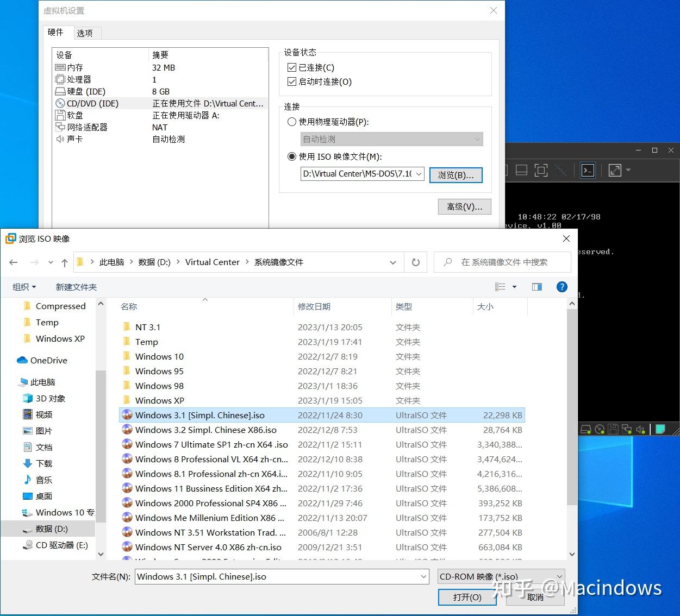Viewport: 680px width, 616px height.
Task: Click console view icon in VMware toolbar
Action: click(x=588, y=170)
